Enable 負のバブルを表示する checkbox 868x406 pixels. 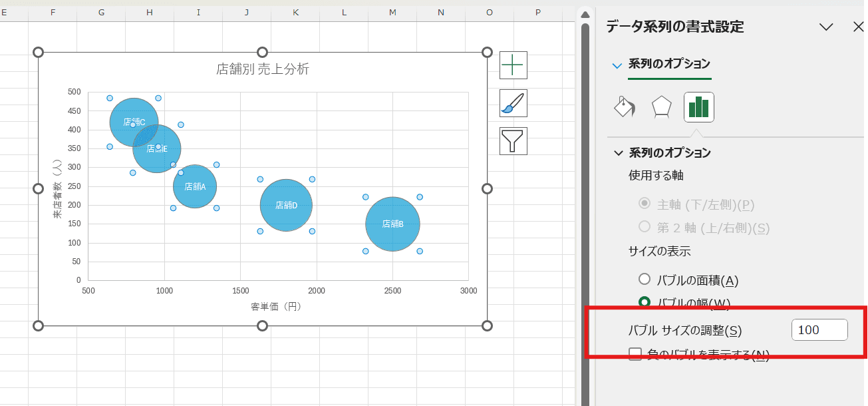tap(636, 354)
